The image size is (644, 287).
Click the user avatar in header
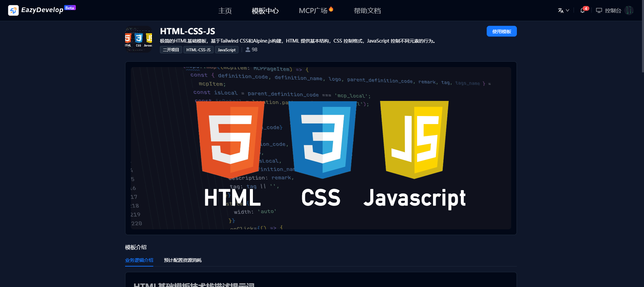tap(629, 10)
